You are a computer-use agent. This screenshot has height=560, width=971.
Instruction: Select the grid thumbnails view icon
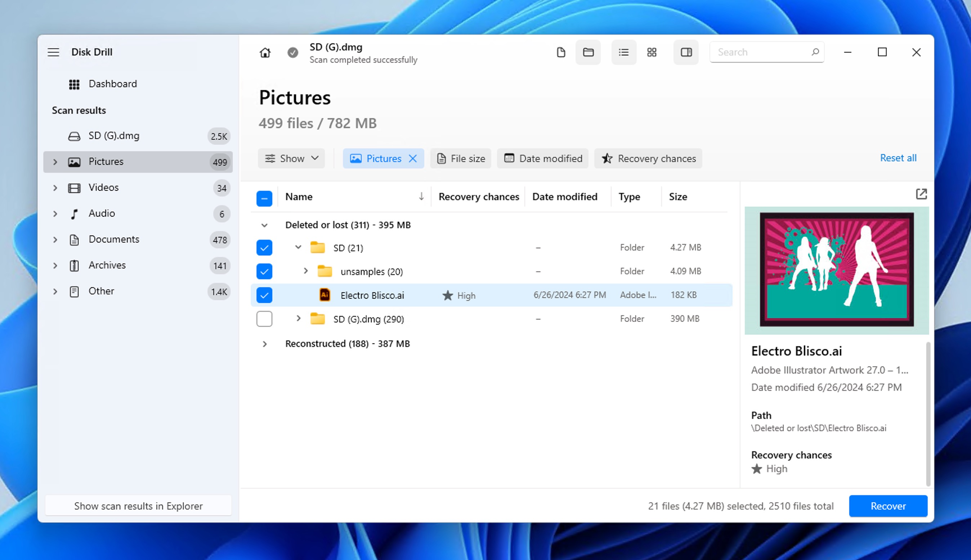(652, 52)
